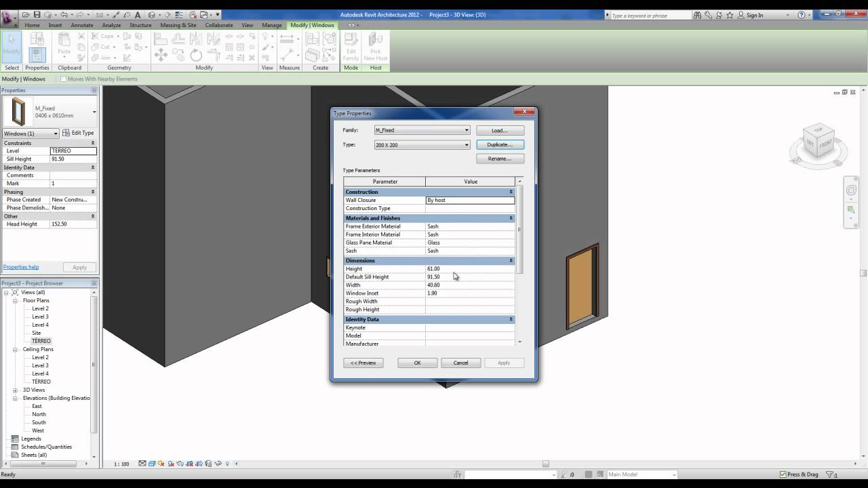Click the Default 3D View house icon
This screenshot has height=488, width=868.
[x=151, y=14]
